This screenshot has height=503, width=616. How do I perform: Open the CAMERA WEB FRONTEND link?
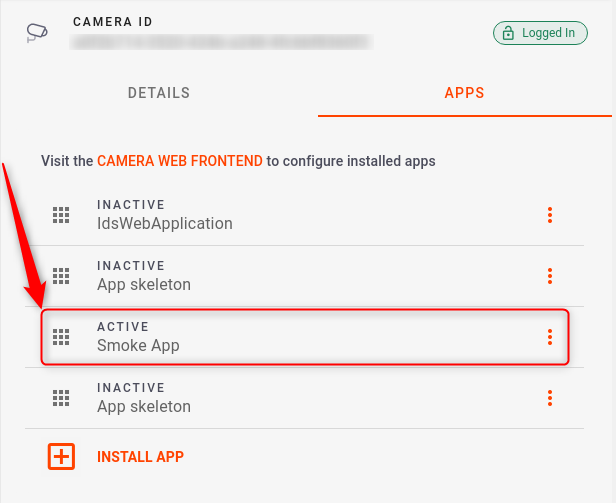point(180,161)
